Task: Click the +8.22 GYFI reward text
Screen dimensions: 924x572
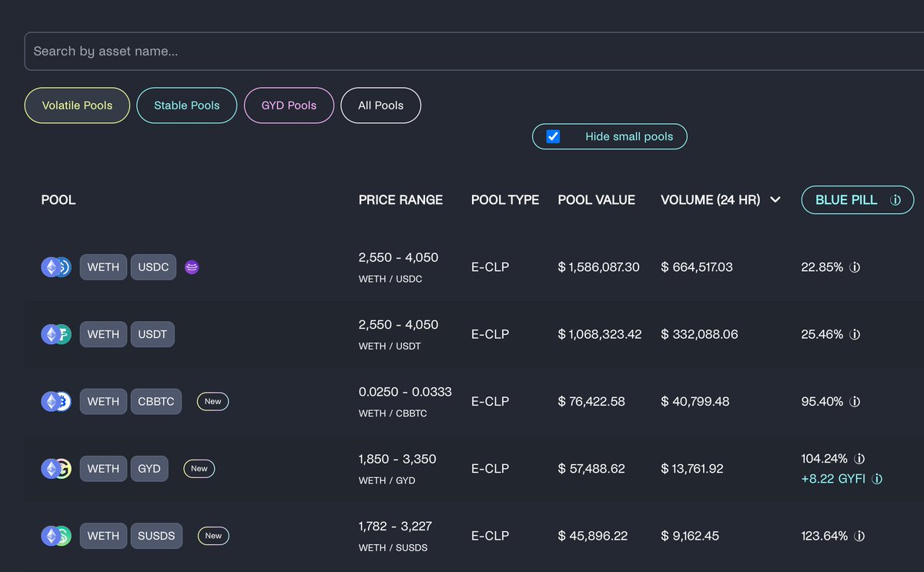Action: click(x=833, y=479)
